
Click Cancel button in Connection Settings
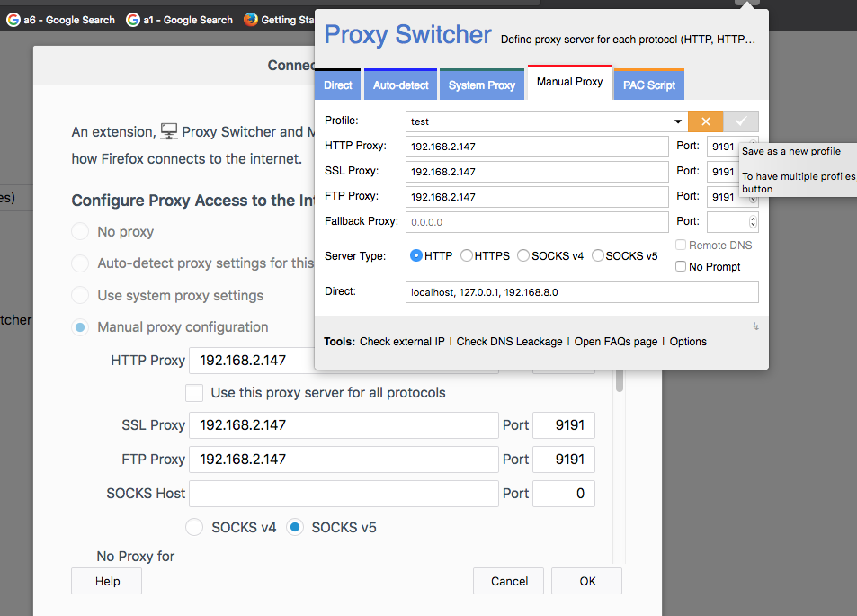(x=508, y=581)
